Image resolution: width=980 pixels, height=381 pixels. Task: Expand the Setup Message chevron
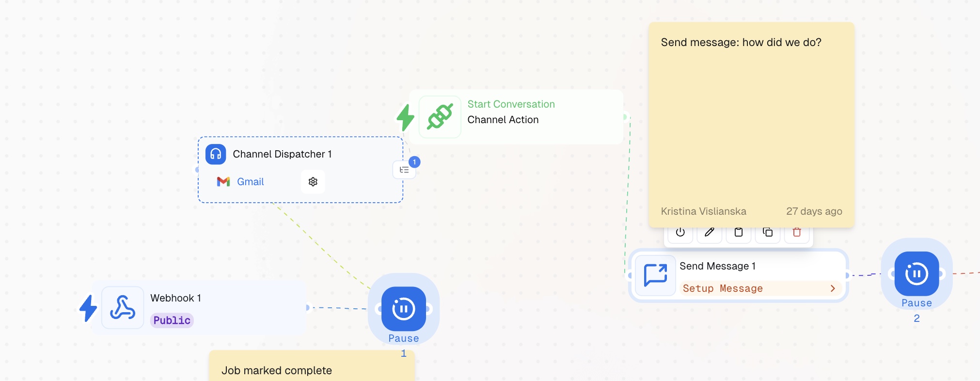pos(833,288)
